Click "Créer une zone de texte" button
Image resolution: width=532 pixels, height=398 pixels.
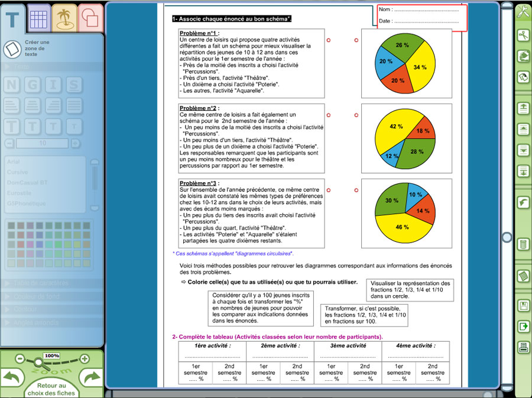click(x=12, y=50)
